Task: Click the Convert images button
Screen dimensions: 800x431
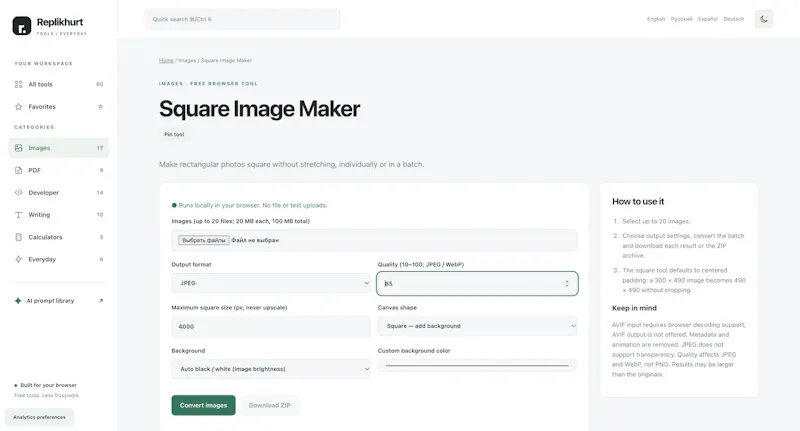Action: pyautogui.click(x=204, y=405)
